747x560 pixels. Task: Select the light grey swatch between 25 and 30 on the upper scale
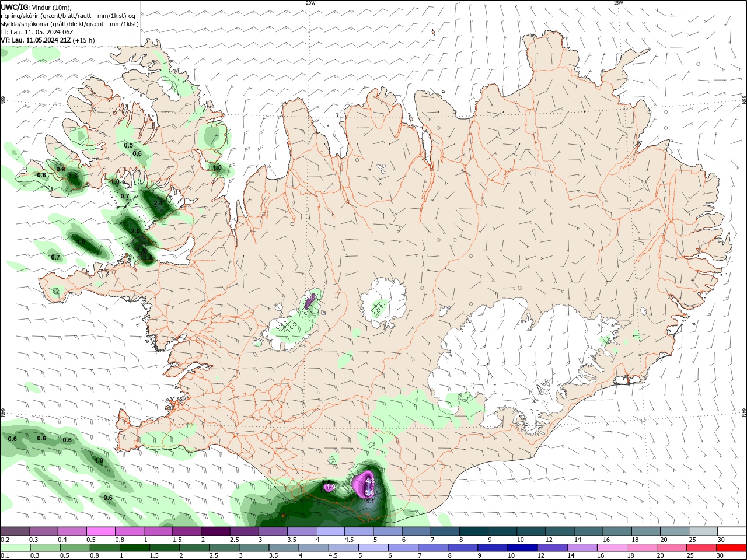703,531
